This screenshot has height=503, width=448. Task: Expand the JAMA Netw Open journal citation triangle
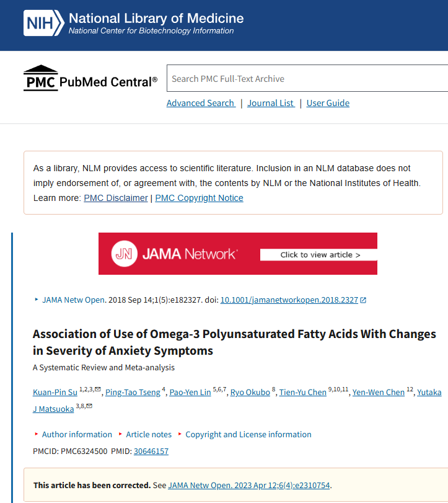pyautogui.click(x=37, y=300)
